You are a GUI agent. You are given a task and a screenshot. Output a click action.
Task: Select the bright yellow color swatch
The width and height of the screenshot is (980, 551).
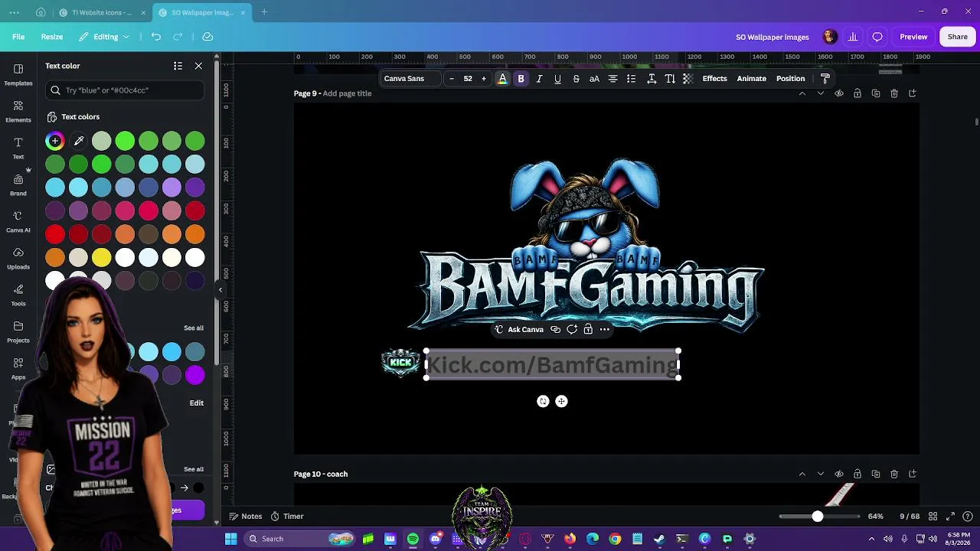pos(102,258)
